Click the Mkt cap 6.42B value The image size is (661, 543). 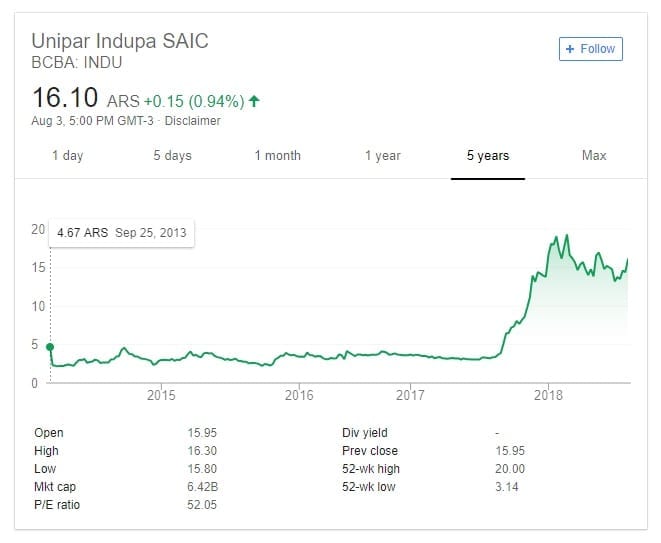(x=203, y=487)
